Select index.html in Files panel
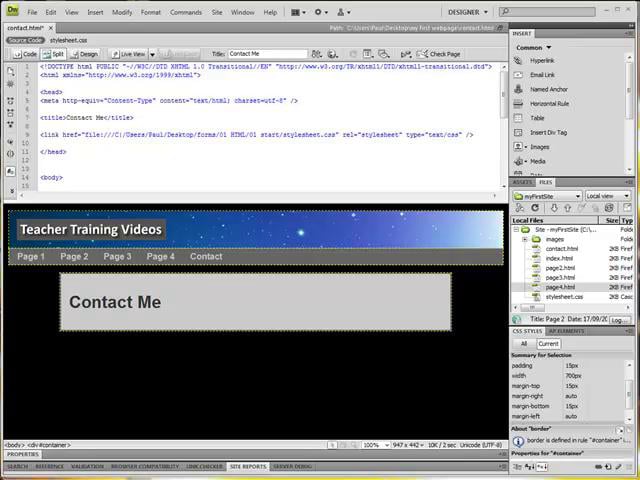 [x=559, y=258]
